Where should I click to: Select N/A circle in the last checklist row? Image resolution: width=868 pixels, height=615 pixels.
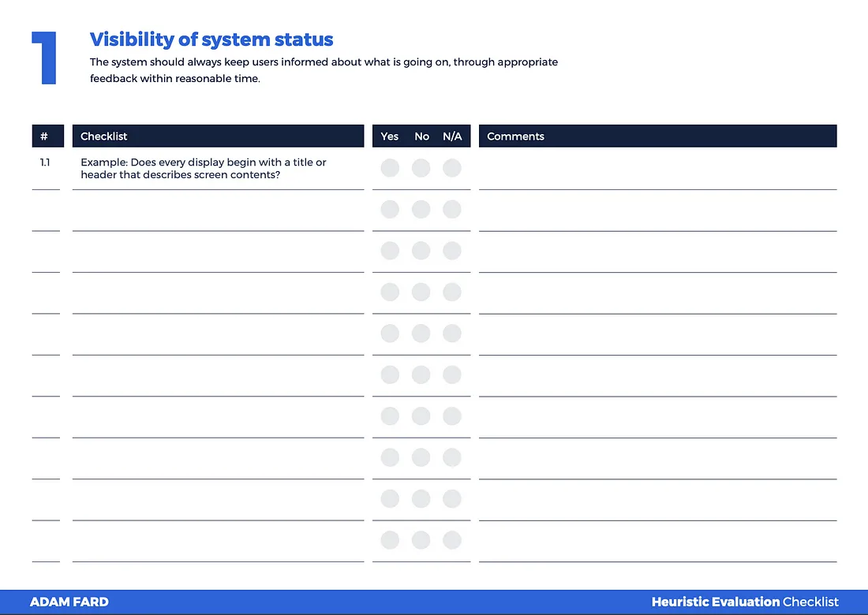coord(451,540)
